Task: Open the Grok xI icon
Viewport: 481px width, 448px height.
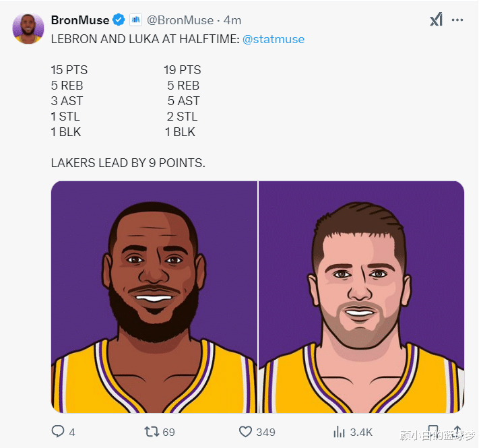Action: point(436,20)
